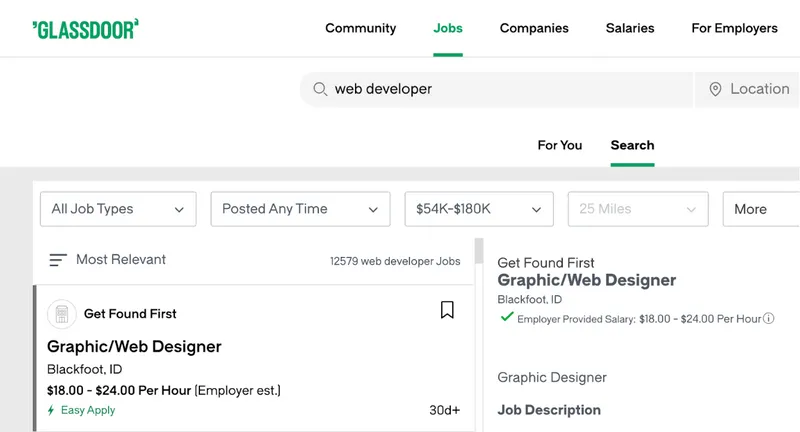
Task: Go to the Companies menu
Action: [x=534, y=28]
